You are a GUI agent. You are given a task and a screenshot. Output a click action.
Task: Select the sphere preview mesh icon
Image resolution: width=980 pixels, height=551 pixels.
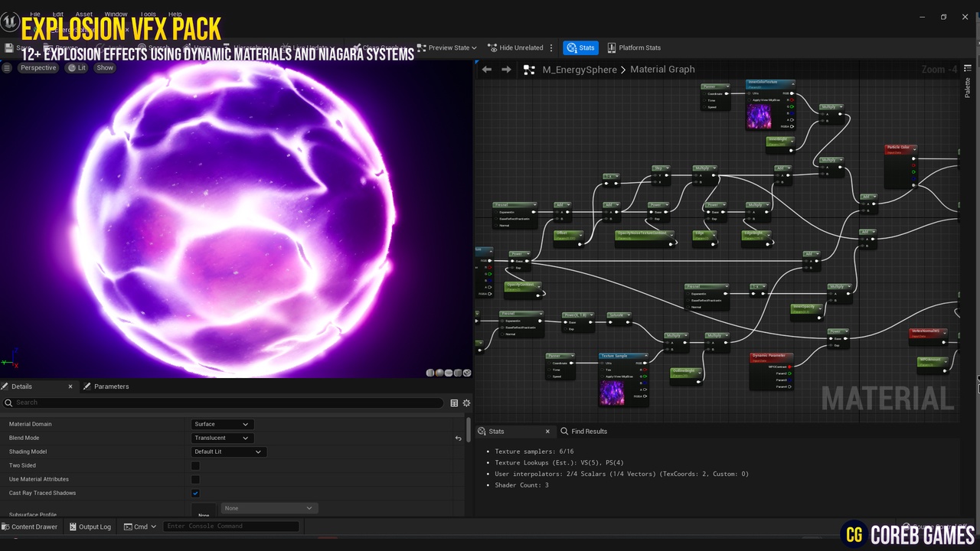439,373
